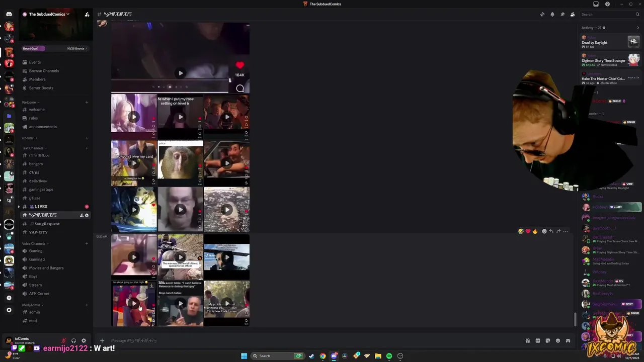Add channel to Mod/Admin category

coord(87,305)
